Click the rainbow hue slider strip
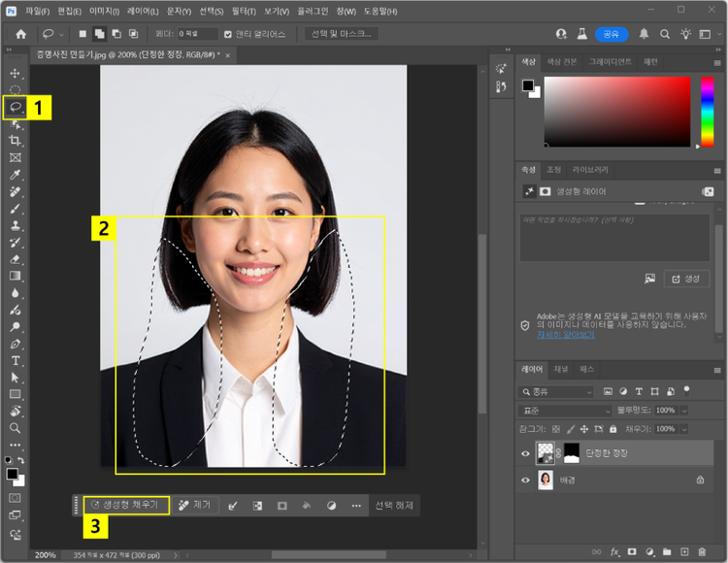This screenshot has width=728, height=563. pyautogui.click(x=707, y=112)
